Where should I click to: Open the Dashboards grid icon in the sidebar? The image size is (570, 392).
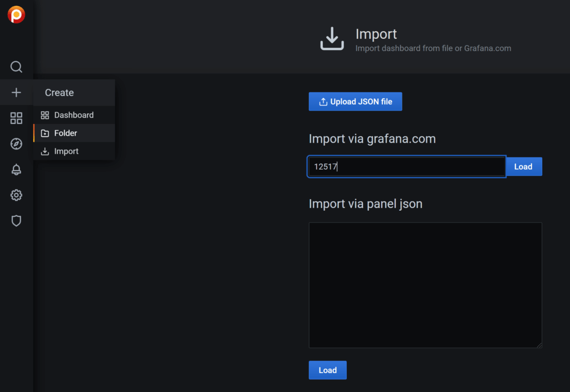point(16,118)
